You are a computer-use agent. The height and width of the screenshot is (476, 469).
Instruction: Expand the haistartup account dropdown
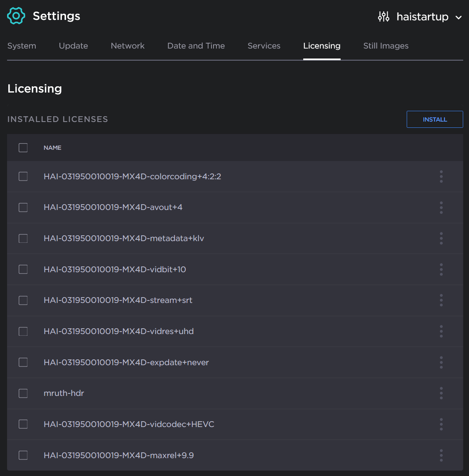459,17
